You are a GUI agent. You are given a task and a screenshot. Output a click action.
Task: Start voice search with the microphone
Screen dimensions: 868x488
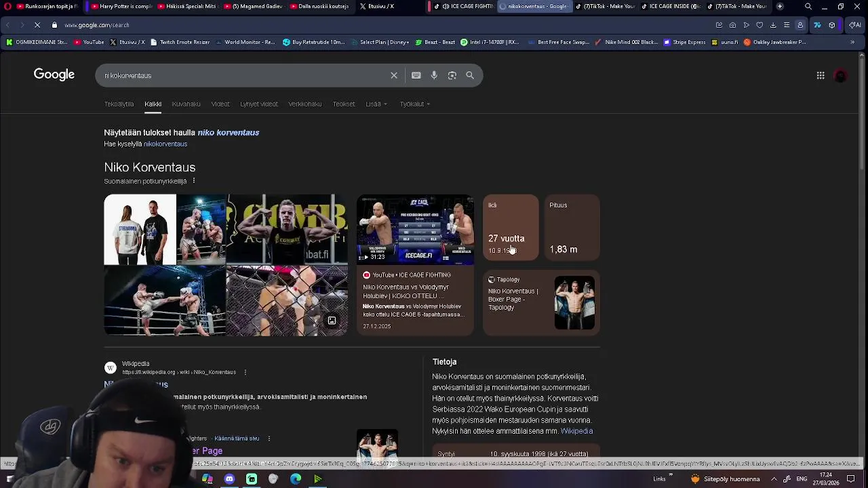click(434, 75)
